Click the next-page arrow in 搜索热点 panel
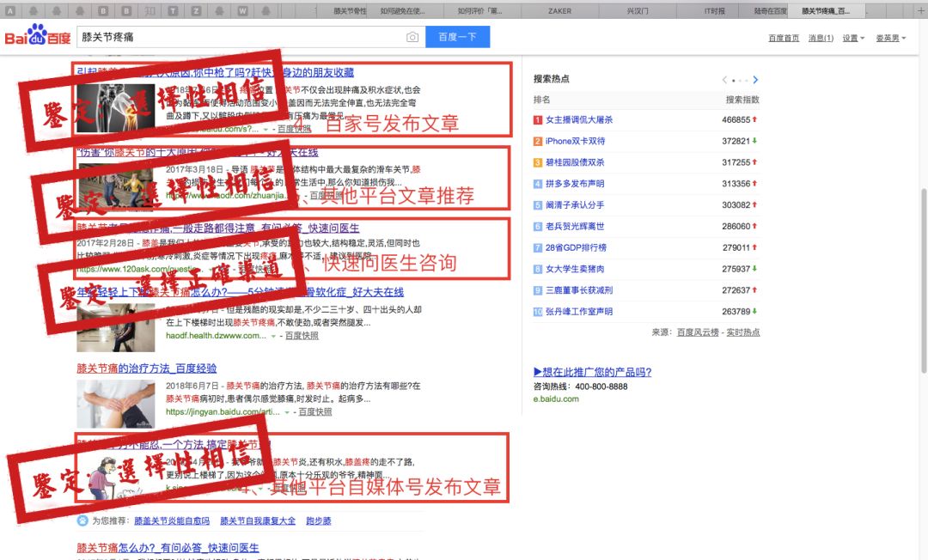This screenshot has width=928, height=560. (x=755, y=78)
